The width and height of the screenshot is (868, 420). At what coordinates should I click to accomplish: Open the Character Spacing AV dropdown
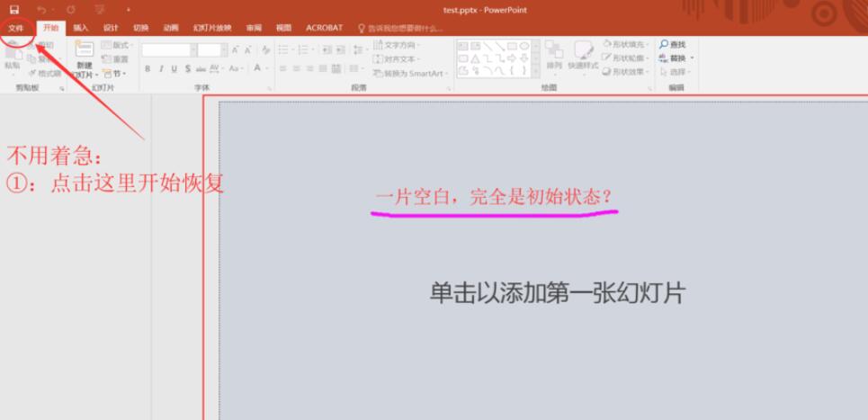[216, 68]
